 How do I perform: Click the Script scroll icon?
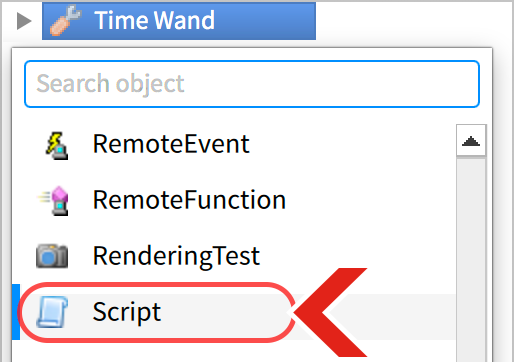[x=52, y=312]
